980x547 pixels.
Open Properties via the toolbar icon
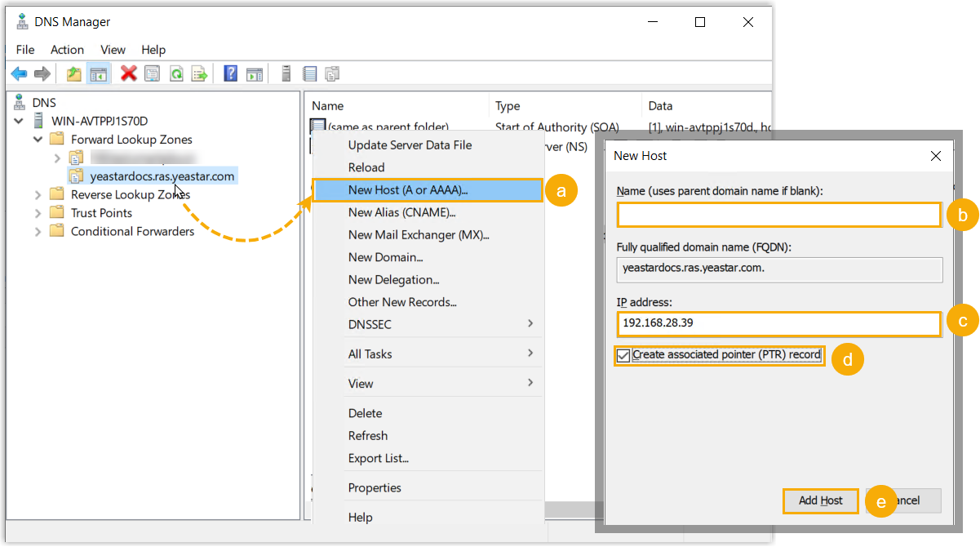(152, 74)
